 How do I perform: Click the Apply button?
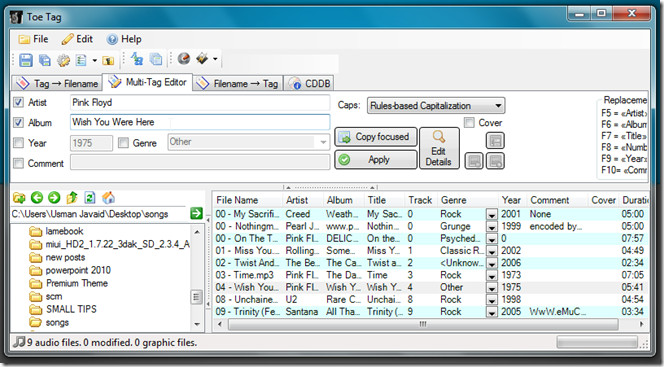[376, 160]
